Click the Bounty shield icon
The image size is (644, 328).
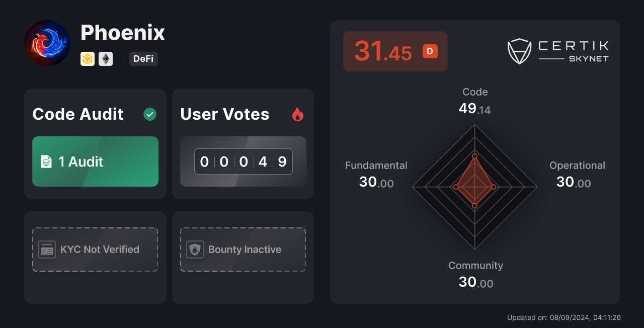(x=194, y=249)
